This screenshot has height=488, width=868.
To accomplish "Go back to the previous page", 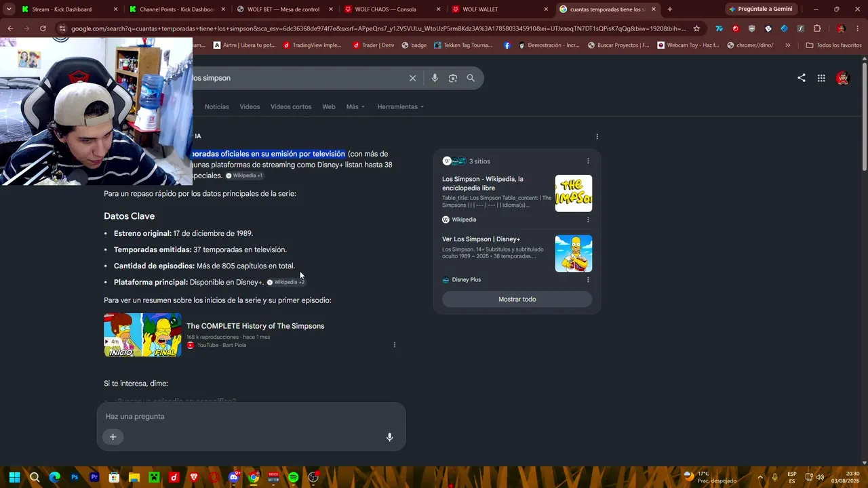I will (x=10, y=28).
